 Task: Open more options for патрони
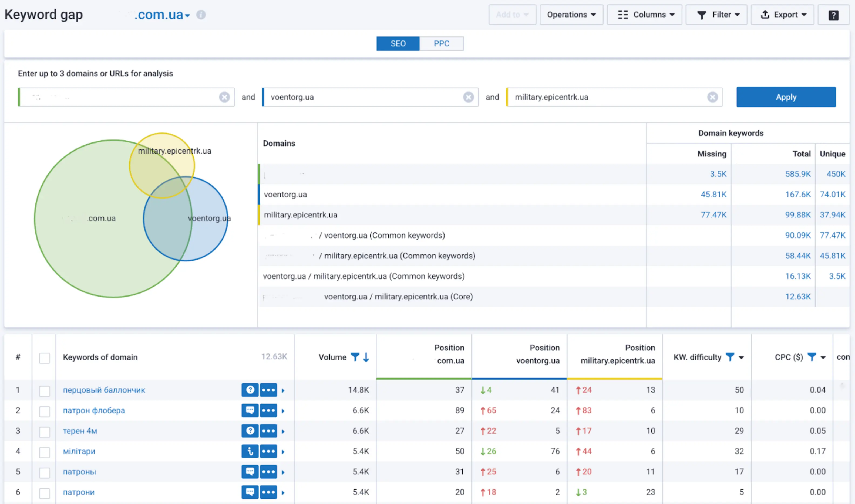tap(268, 492)
